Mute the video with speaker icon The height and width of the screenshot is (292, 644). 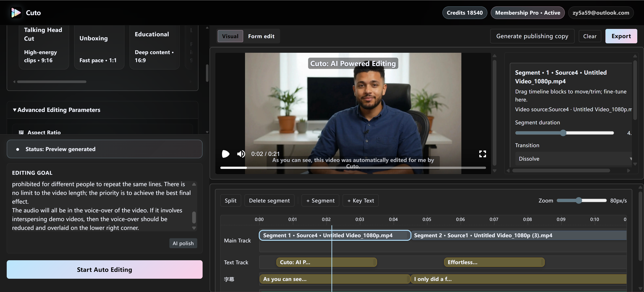point(241,154)
